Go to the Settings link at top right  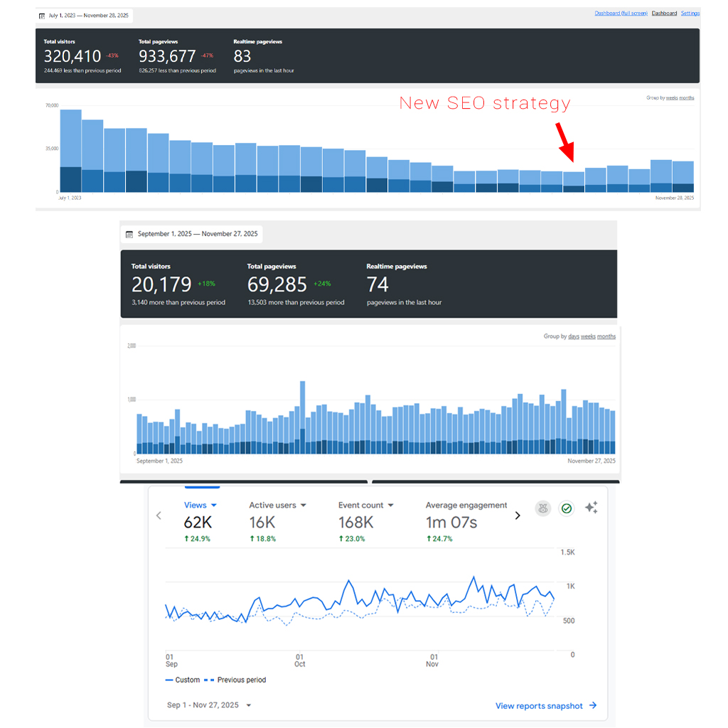point(690,13)
